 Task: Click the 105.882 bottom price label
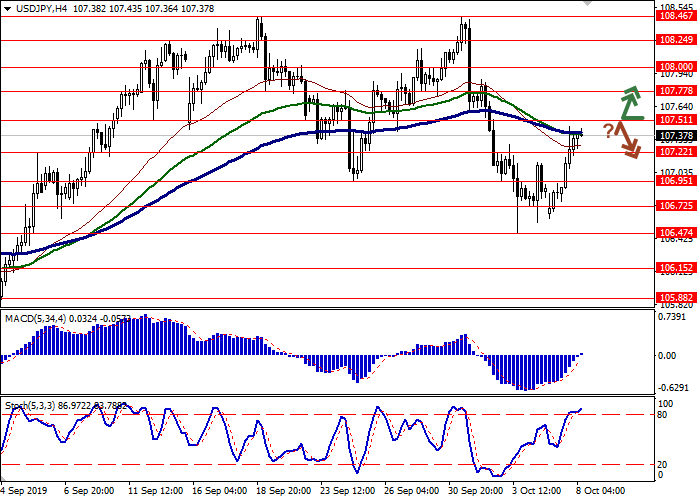point(672,297)
